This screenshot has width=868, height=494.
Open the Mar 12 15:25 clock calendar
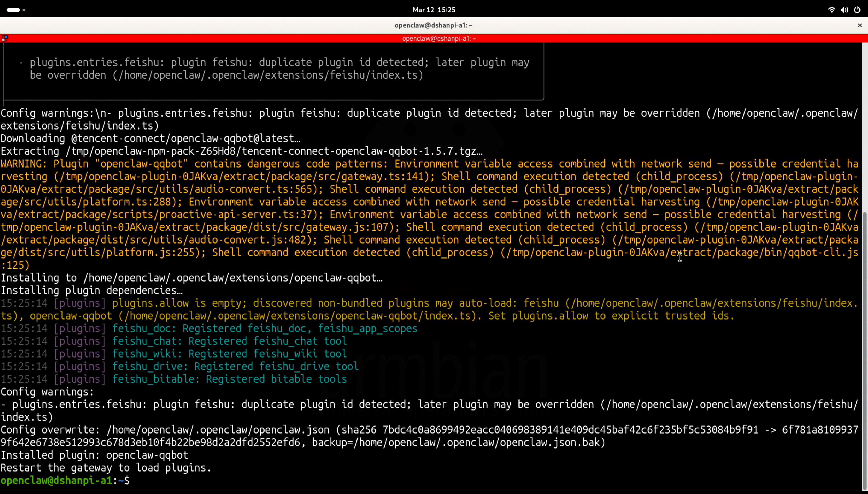[434, 10]
